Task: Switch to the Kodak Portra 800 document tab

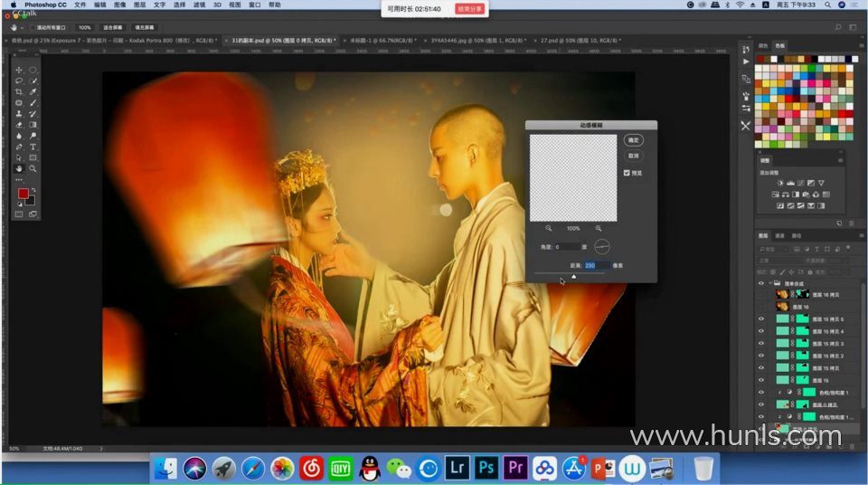Action: point(114,41)
